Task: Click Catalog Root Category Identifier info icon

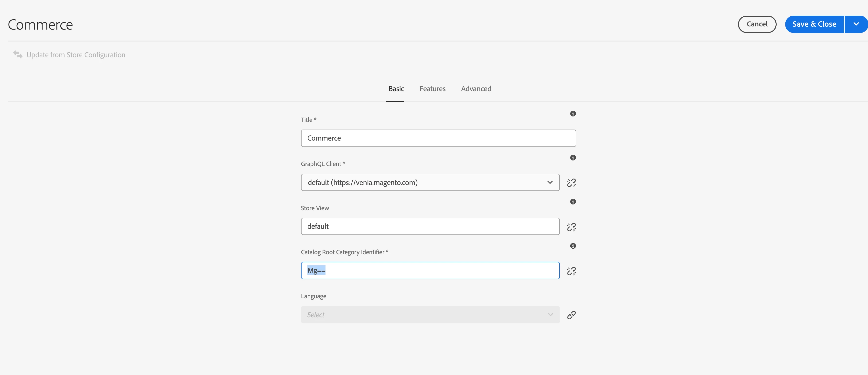Action: (573, 246)
